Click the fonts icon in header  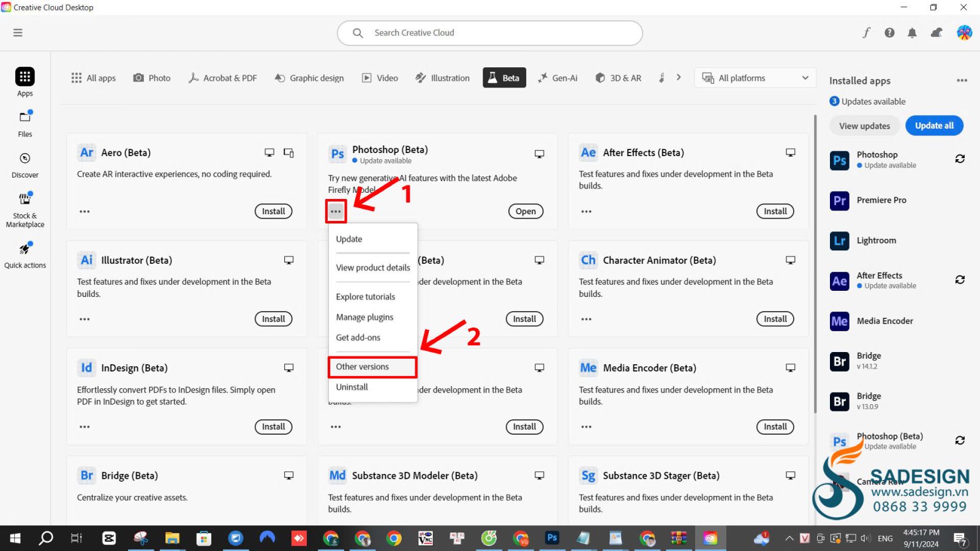[x=867, y=32]
